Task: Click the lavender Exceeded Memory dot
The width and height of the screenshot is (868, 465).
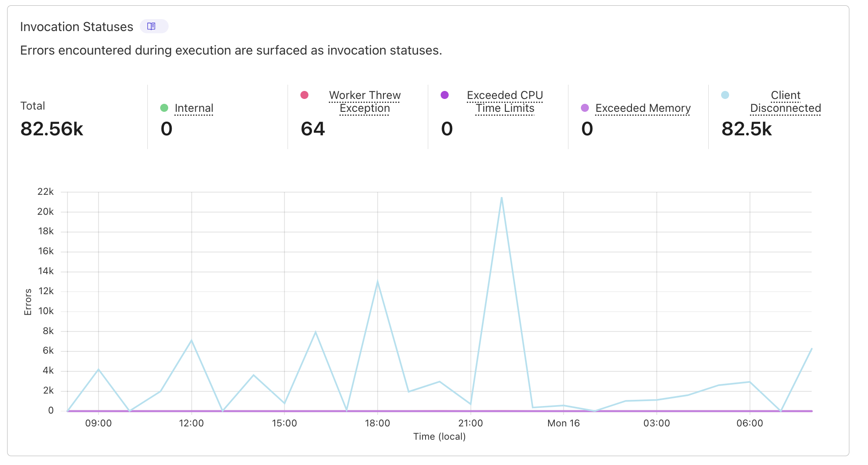Action: click(x=585, y=108)
